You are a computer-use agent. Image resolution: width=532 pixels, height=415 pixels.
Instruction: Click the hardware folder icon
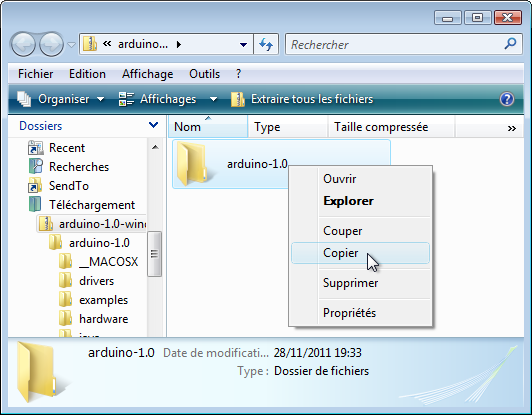tap(65, 318)
